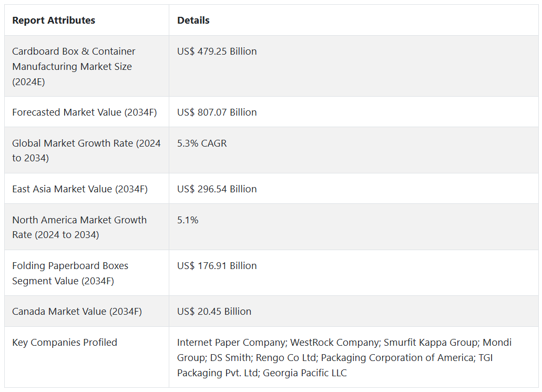Select the Key Companies Profiled cell
The image size is (542, 392).
65,343
